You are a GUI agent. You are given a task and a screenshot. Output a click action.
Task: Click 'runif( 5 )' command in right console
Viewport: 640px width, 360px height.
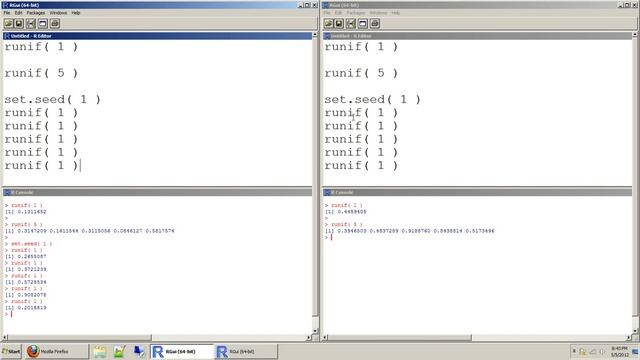347,224
